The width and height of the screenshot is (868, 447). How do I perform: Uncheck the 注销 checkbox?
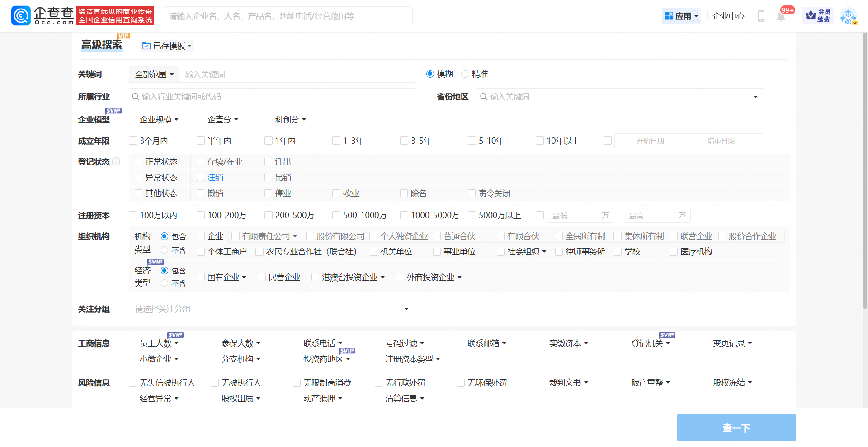click(x=200, y=177)
